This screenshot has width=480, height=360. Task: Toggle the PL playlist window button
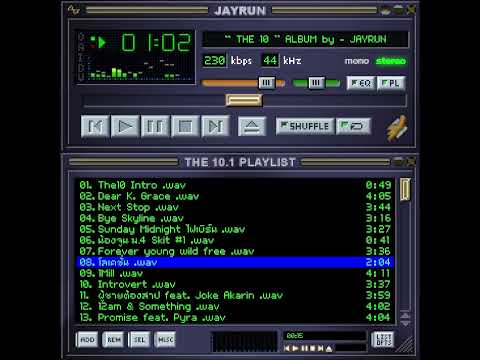(391, 83)
